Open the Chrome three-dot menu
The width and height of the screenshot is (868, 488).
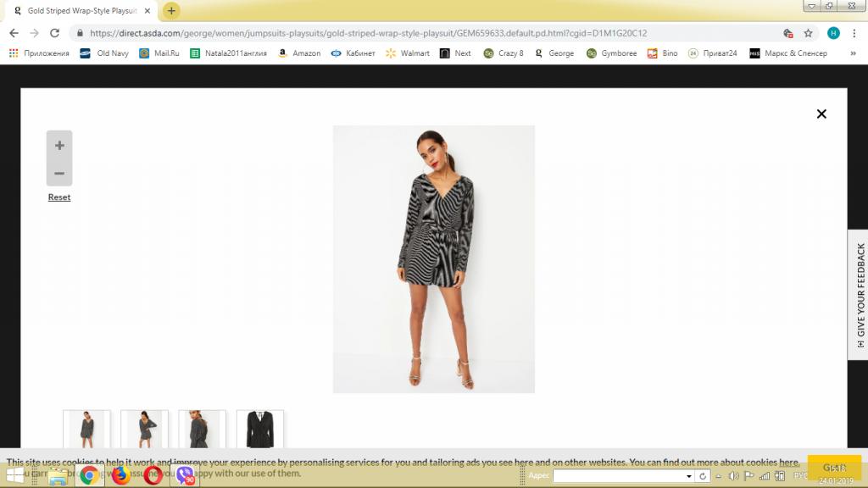tap(854, 33)
